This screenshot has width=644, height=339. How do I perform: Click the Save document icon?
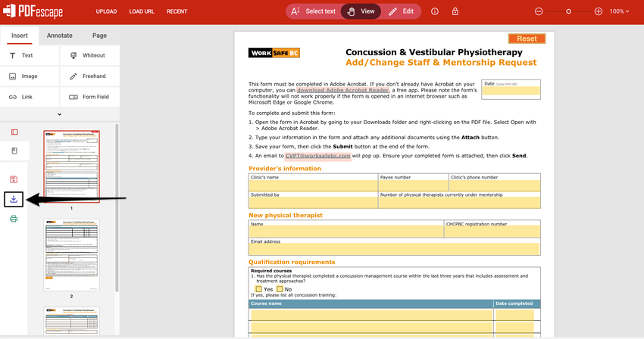pyautogui.click(x=14, y=179)
